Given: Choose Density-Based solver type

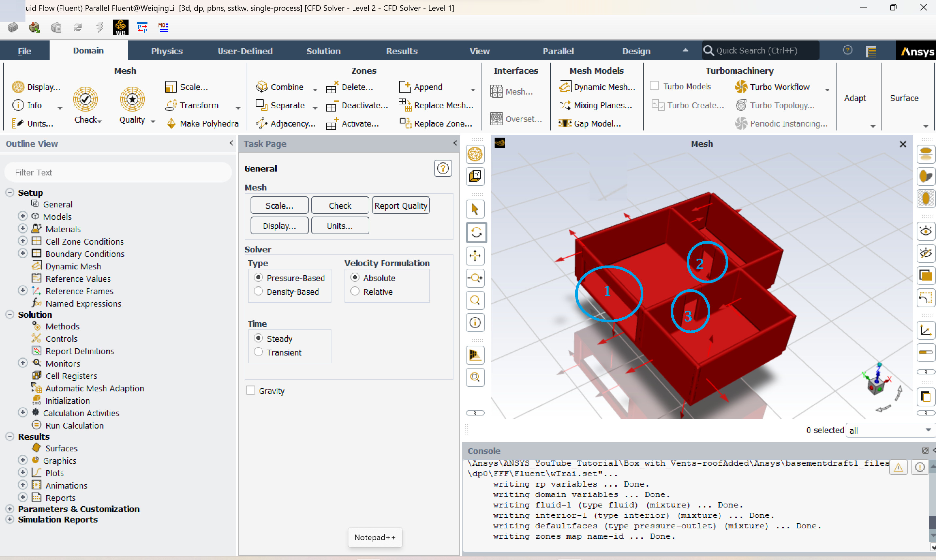Looking at the screenshot, I should (258, 292).
